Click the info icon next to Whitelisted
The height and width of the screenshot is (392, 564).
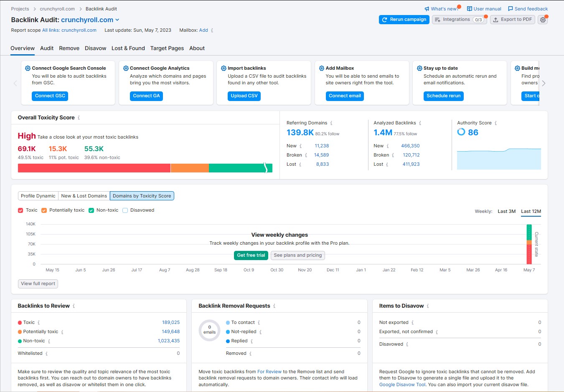[x=46, y=354]
